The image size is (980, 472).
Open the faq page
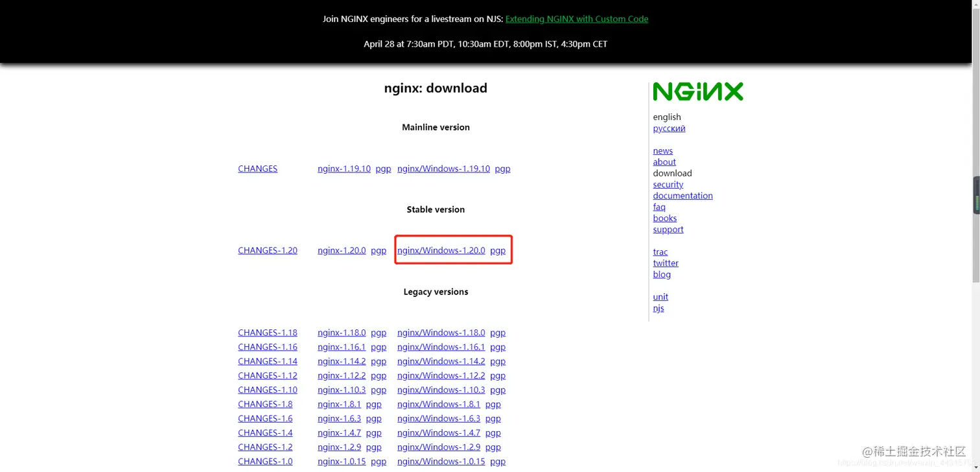659,207
